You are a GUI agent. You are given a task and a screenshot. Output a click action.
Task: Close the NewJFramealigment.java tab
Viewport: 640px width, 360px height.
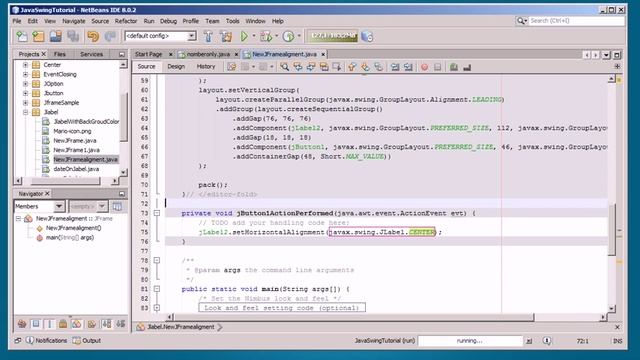click(323, 54)
